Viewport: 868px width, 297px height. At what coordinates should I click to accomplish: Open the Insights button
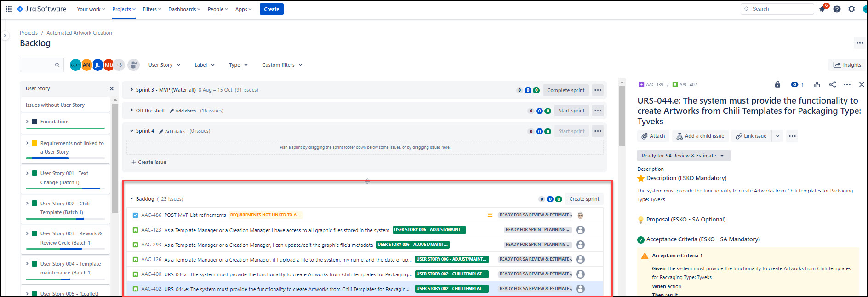pyautogui.click(x=847, y=65)
